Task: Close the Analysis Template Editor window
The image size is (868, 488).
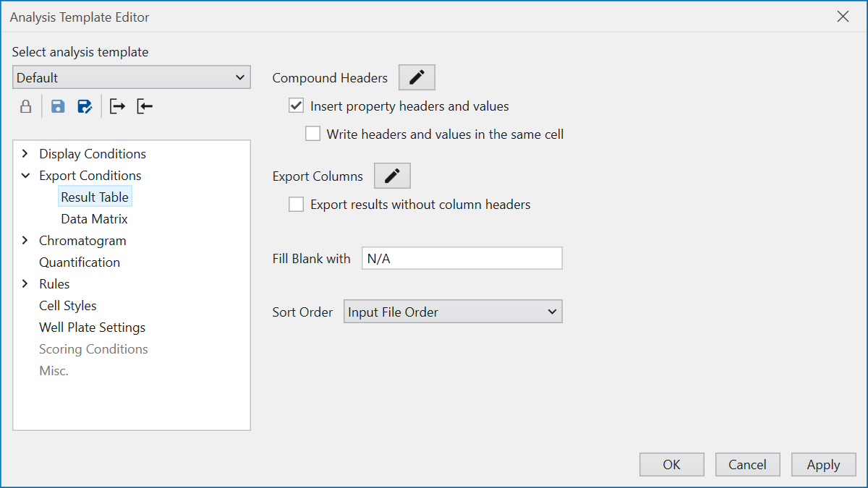Action: [843, 17]
